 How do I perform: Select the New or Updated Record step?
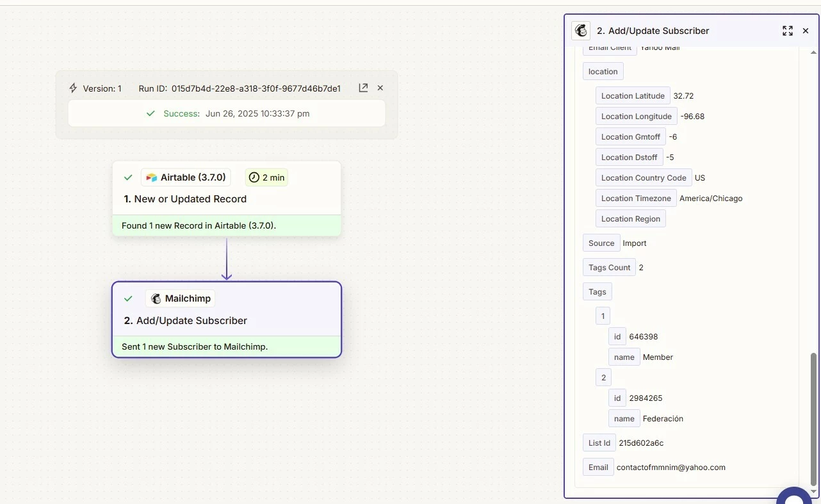coord(227,199)
